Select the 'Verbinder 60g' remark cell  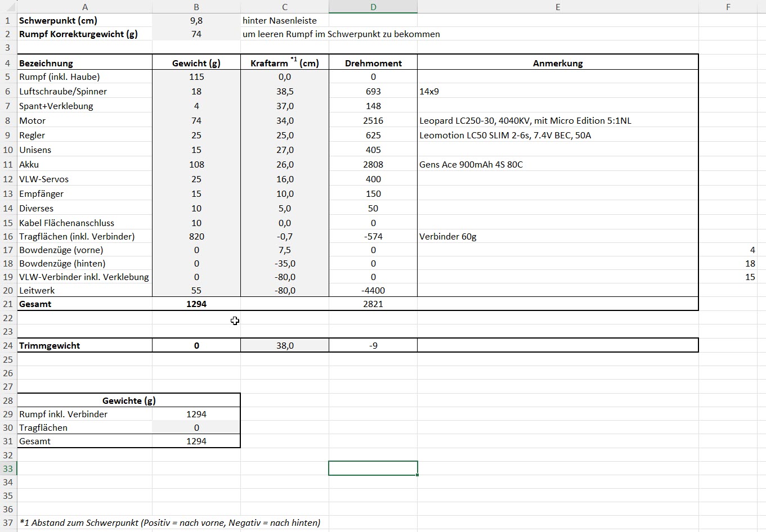coord(558,236)
